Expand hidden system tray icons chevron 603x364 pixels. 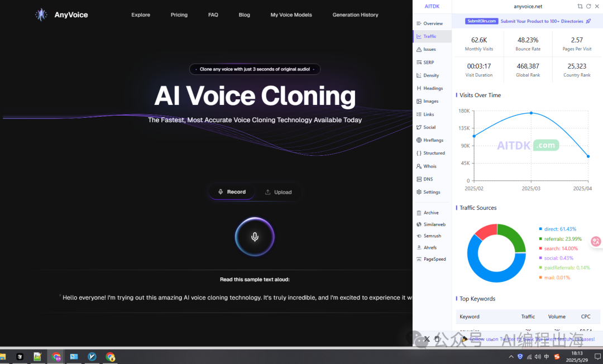[510, 357]
